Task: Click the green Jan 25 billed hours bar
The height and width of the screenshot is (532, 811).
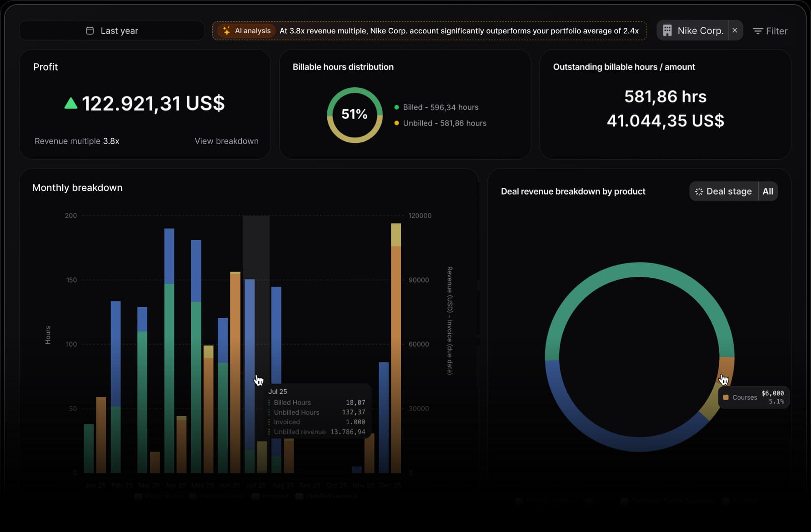Action: click(x=89, y=448)
